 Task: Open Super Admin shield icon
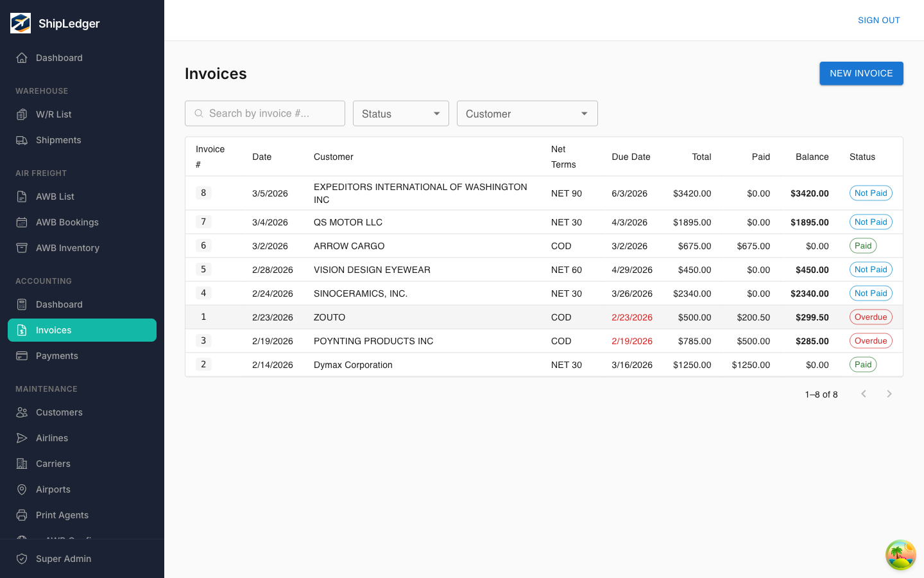coord(22,559)
